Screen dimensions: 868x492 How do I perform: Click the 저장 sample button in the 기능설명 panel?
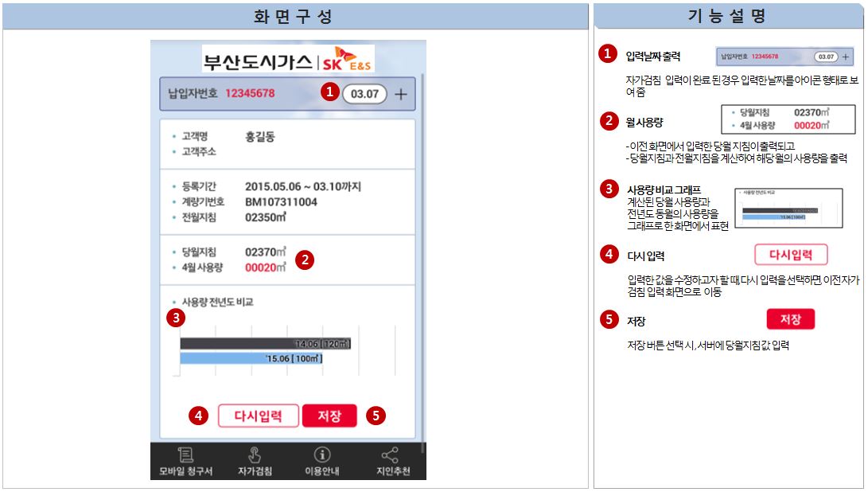click(x=790, y=319)
